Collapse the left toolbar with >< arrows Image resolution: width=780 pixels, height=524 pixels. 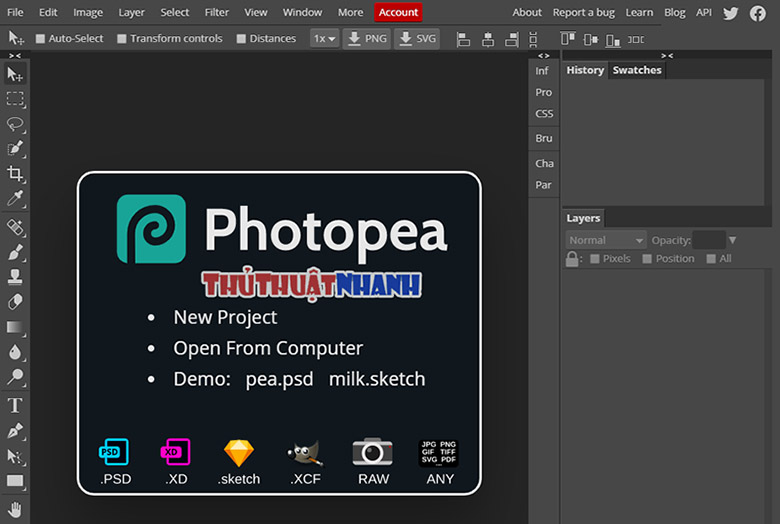coord(15,55)
